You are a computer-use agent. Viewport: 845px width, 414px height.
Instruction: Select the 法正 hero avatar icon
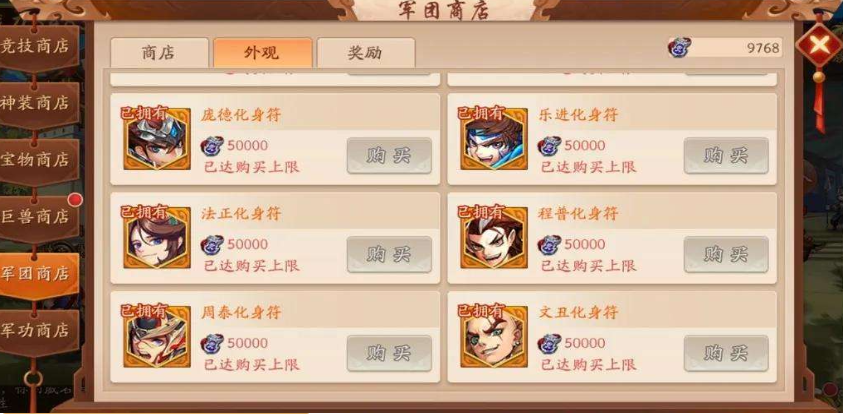(157, 237)
